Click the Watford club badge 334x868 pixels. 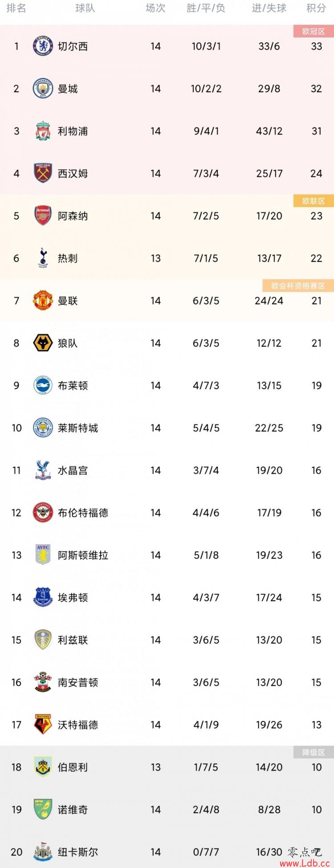pyautogui.click(x=43, y=725)
